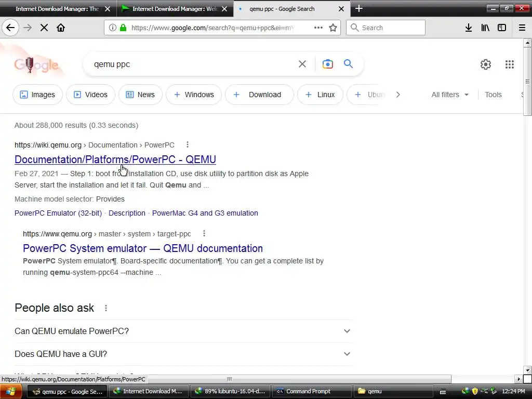The image size is (532, 399).
Task: Open the Google apps grid
Action: 510,64
